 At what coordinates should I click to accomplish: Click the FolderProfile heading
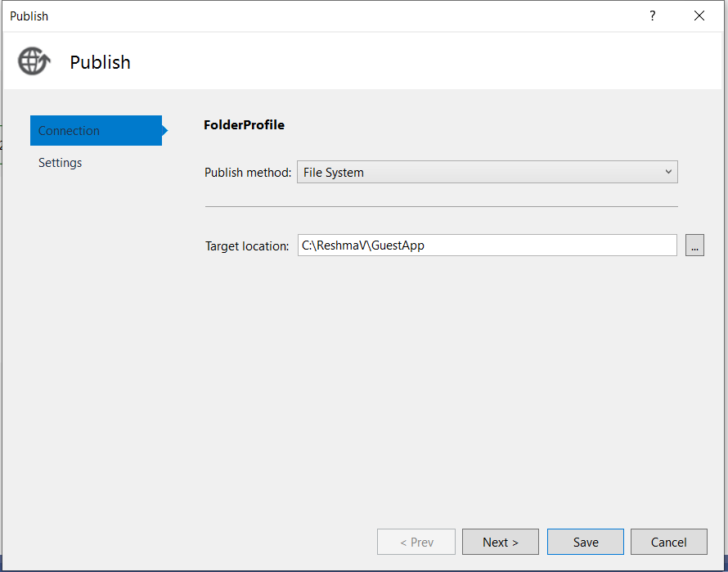click(244, 124)
